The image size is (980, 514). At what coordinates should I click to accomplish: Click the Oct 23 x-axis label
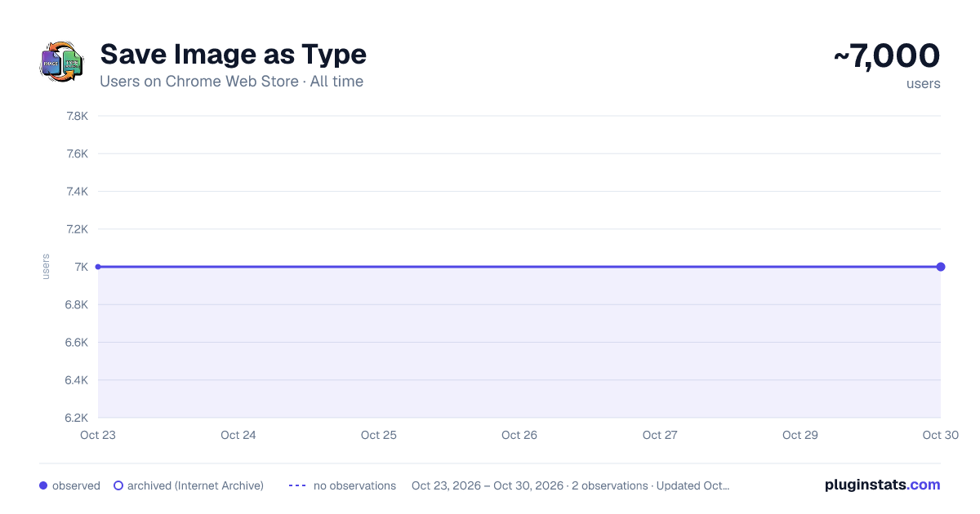point(98,435)
